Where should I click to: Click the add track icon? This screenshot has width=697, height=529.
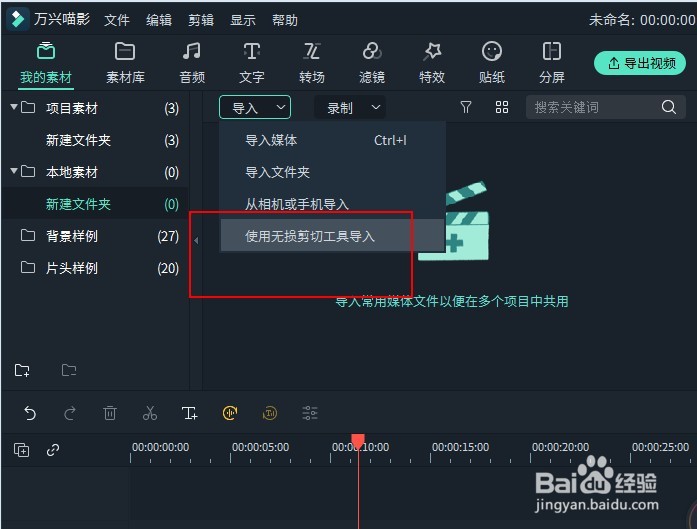21,450
